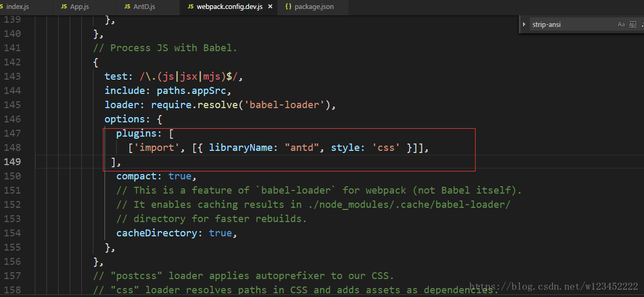Click the 'libraryName:' key
The image size is (644, 297).
244,148
